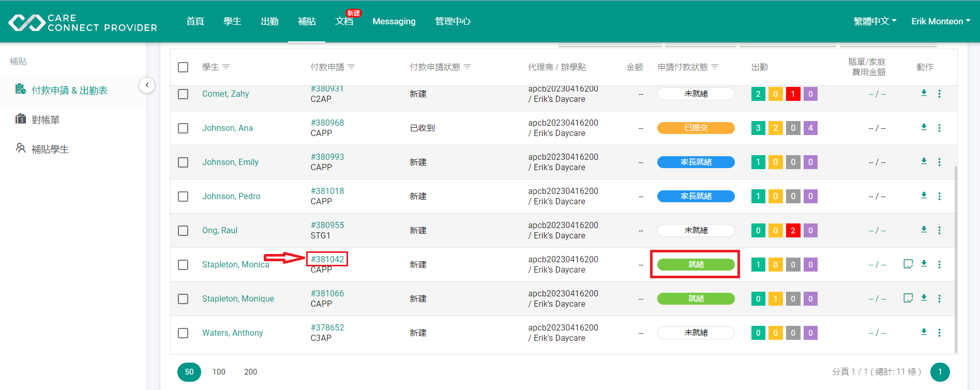Screen dimensions: 980x390
Task: Click the table's vertical scrollbar
Action: coord(956,259)
